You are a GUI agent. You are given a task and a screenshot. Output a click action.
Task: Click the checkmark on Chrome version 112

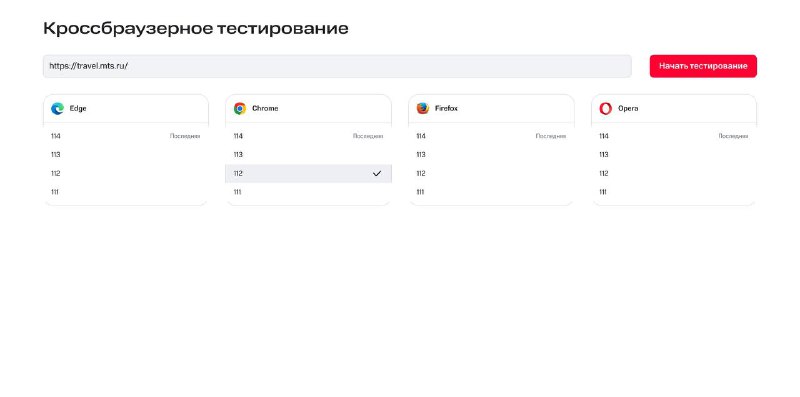(x=377, y=173)
